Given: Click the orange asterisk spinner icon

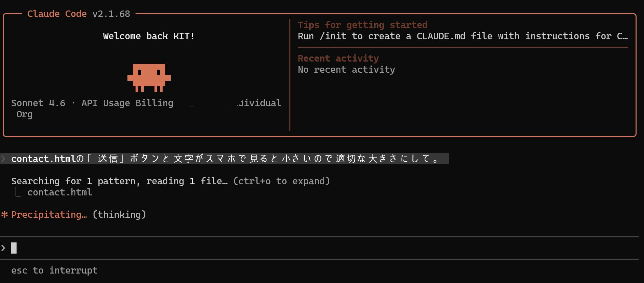Looking at the screenshot, I should pyautogui.click(x=4, y=215).
